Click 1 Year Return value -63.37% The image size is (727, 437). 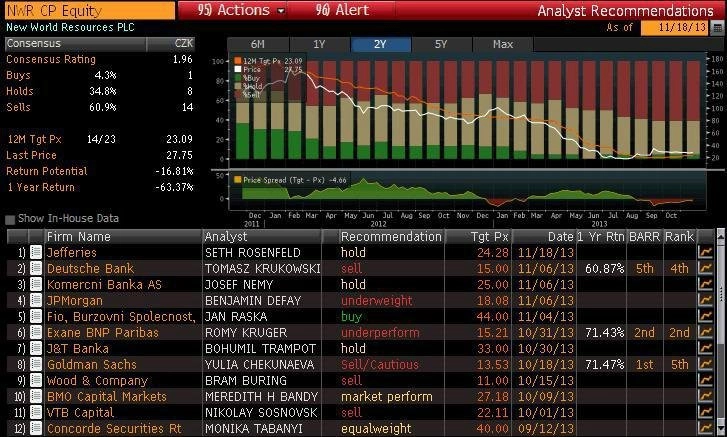click(174, 187)
